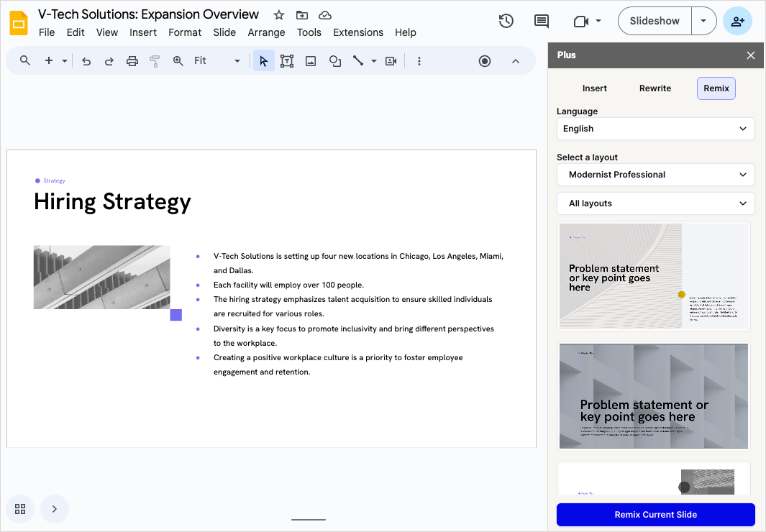Expand the filmstrip arrow button
Viewport: 766px width, 532px height.
[54, 509]
